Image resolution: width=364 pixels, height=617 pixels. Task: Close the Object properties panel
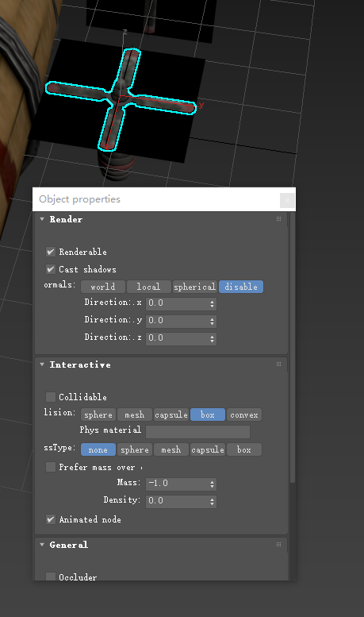[287, 200]
